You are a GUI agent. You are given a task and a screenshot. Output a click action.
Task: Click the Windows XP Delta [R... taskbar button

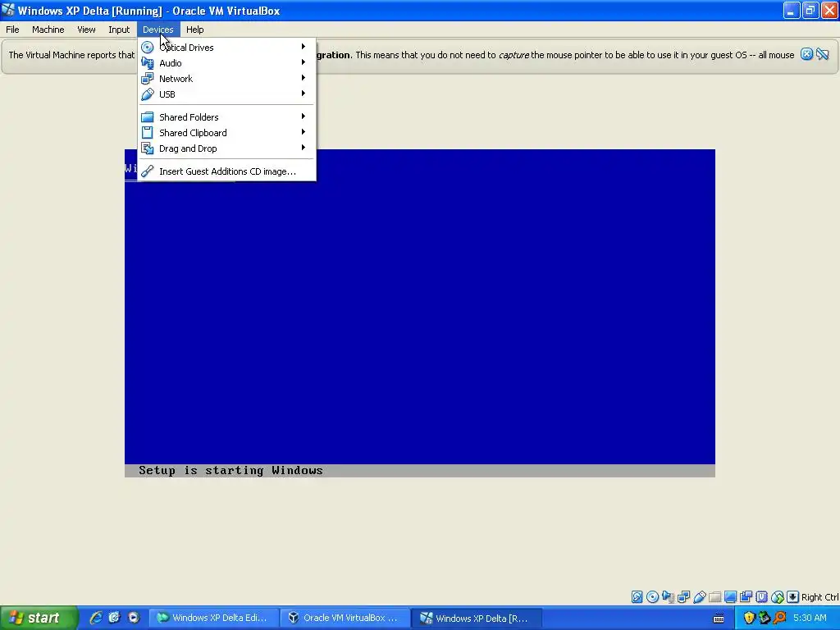click(x=477, y=618)
